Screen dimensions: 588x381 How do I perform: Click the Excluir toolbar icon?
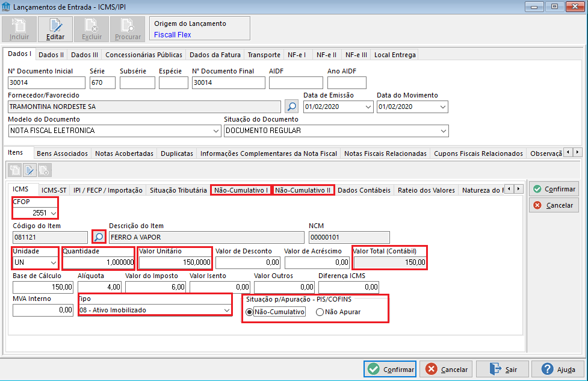[x=91, y=29]
